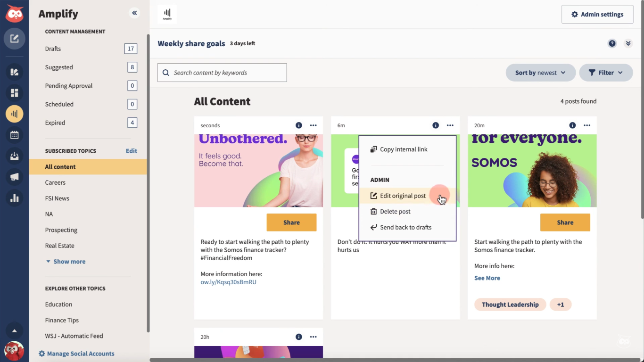Screen dimensions: 644x362
Task: Open the dashboard grid icon in the left rail
Action: coord(15,93)
